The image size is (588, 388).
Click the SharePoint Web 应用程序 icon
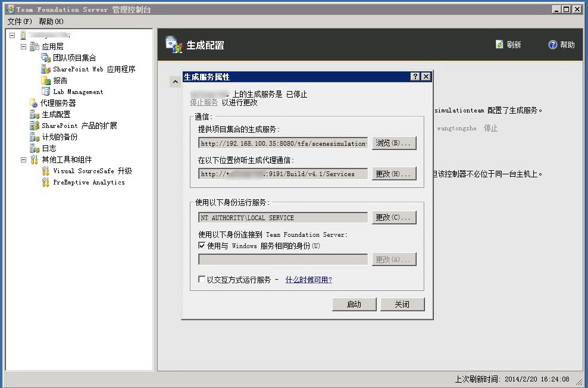[46, 69]
